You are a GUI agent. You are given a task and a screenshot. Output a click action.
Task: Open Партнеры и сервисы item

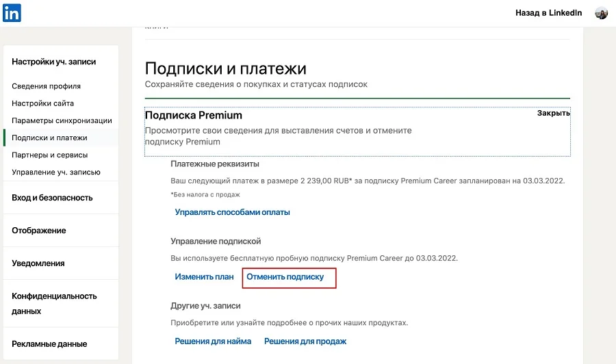coord(51,155)
